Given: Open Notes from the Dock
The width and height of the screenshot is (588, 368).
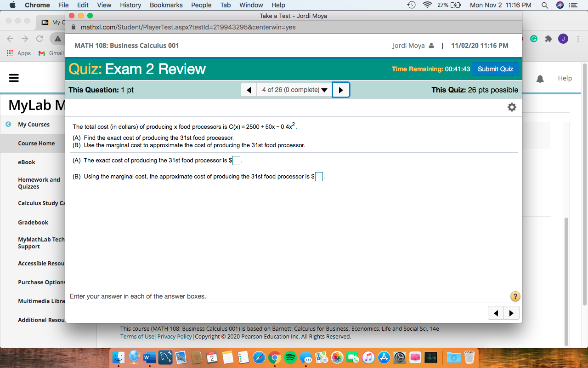Looking at the screenshot, I should tap(228, 357).
